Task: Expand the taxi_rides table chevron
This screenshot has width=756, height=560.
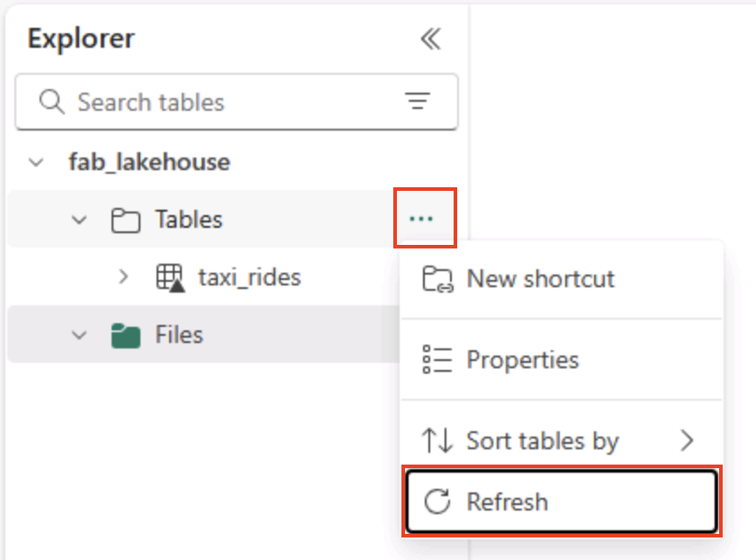Action: tap(124, 277)
